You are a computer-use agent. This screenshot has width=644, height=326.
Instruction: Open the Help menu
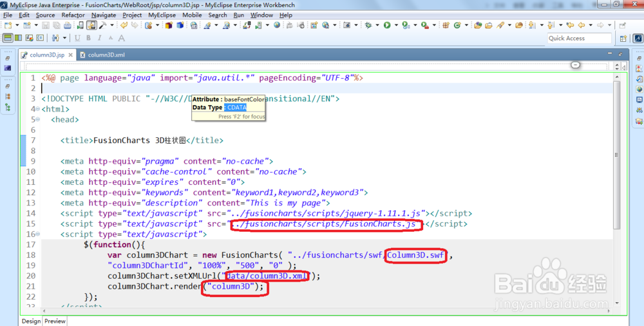(x=286, y=15)
